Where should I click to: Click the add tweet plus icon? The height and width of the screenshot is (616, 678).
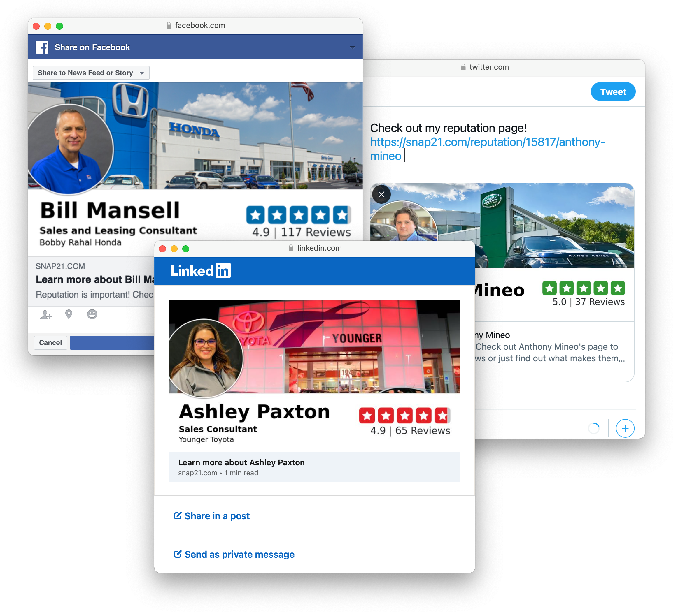625,429
